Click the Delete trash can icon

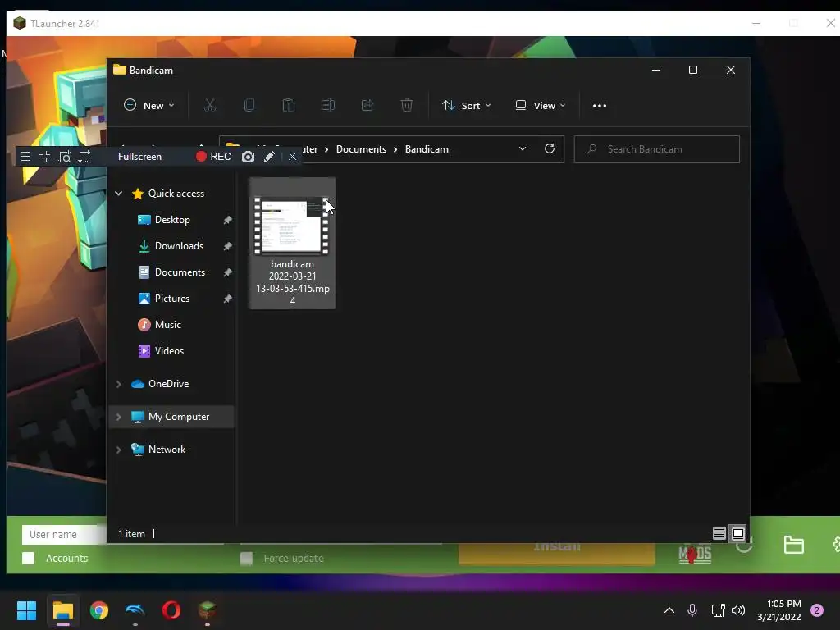(407, 106)
